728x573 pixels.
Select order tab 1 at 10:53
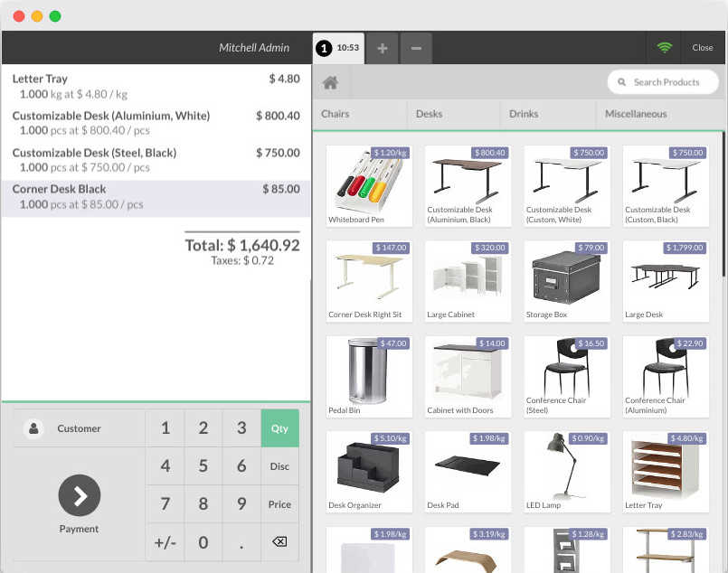coord(338,48)
